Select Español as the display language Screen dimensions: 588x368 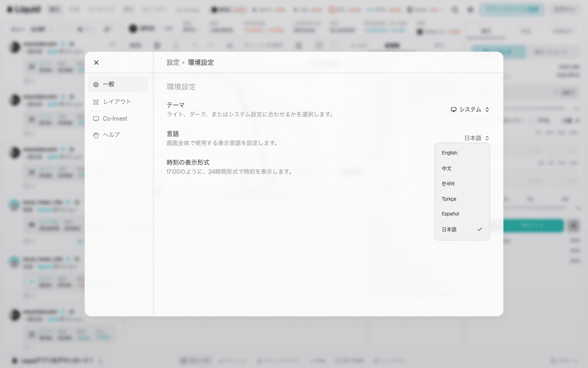(x=462, y=214)
